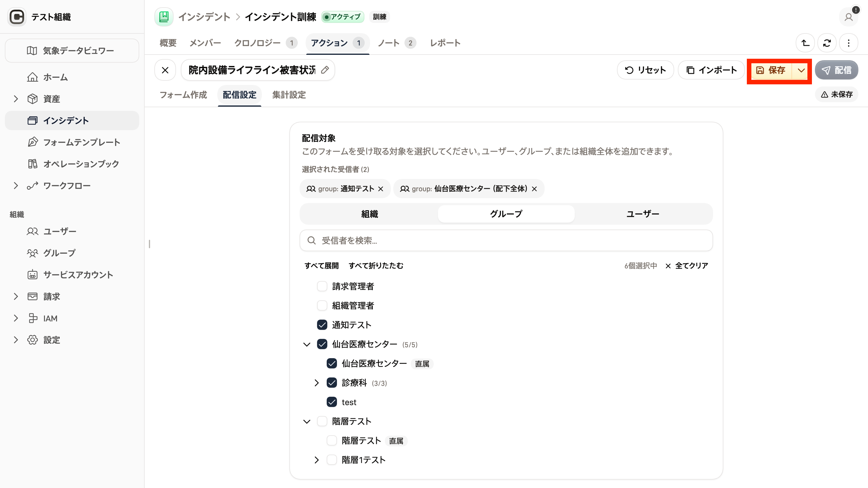Open the three-dot more options menu

(848, 43)
